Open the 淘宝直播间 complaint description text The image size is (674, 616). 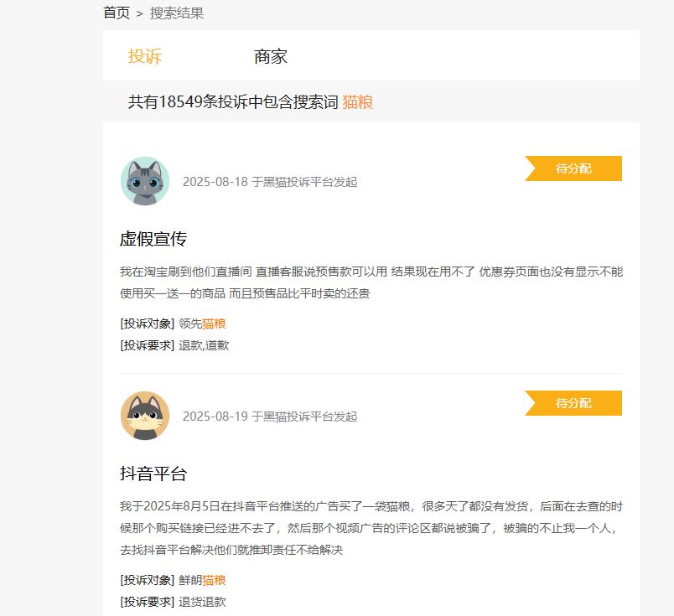[x=371, y=282]
